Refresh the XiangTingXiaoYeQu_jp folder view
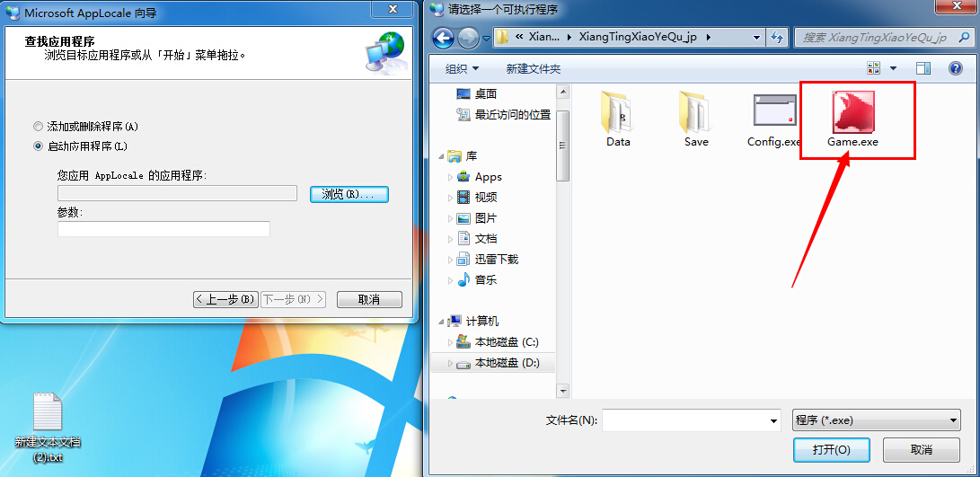Image resolution: width=980 pixels, height=477 pixels. [x=777, y=37]
